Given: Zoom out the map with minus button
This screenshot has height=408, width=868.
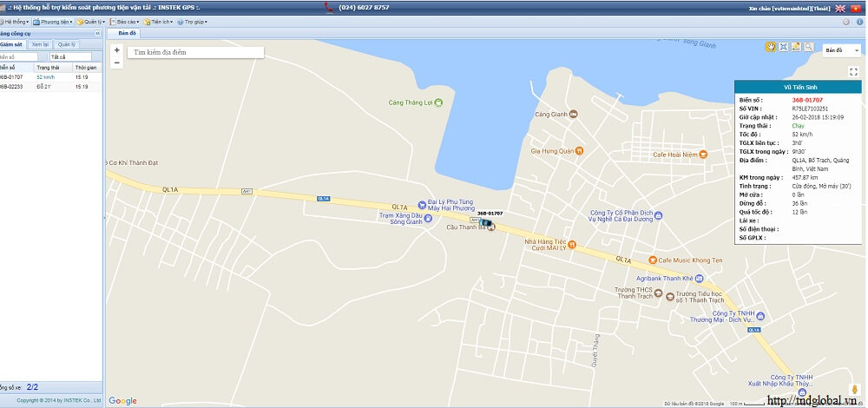Looking at the screenshot, I should tap(117, 63).
